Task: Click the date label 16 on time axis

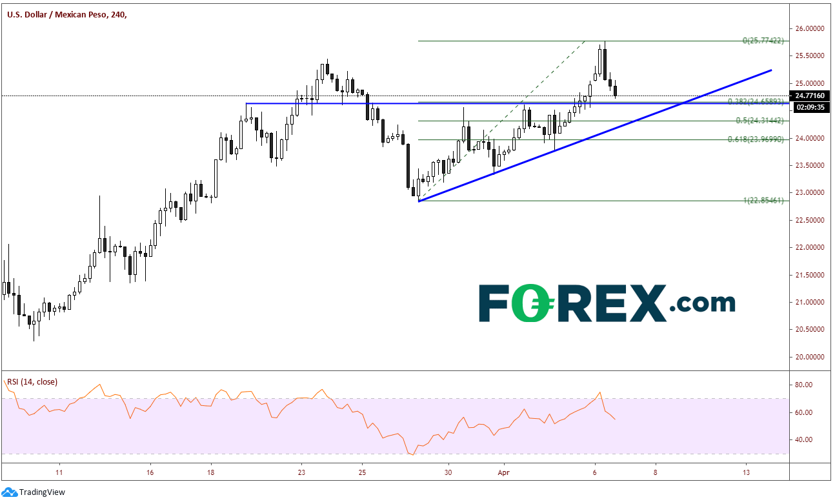Action: click(x=150, y=472)
